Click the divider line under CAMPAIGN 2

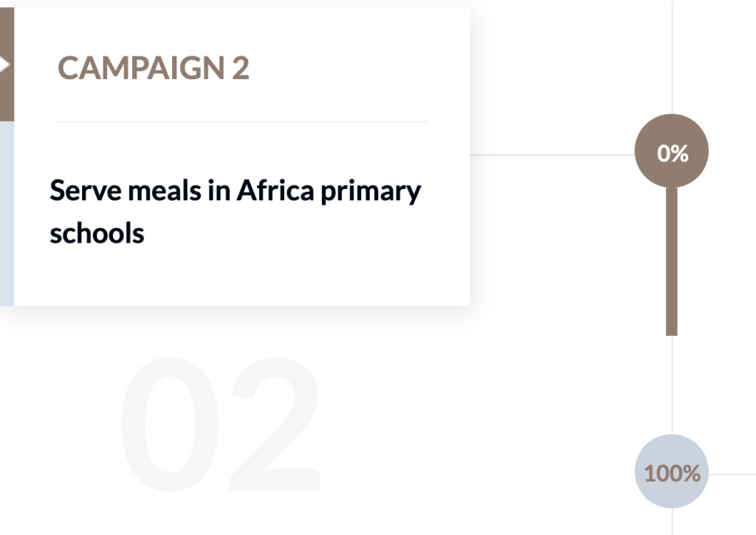pos(242,122)
